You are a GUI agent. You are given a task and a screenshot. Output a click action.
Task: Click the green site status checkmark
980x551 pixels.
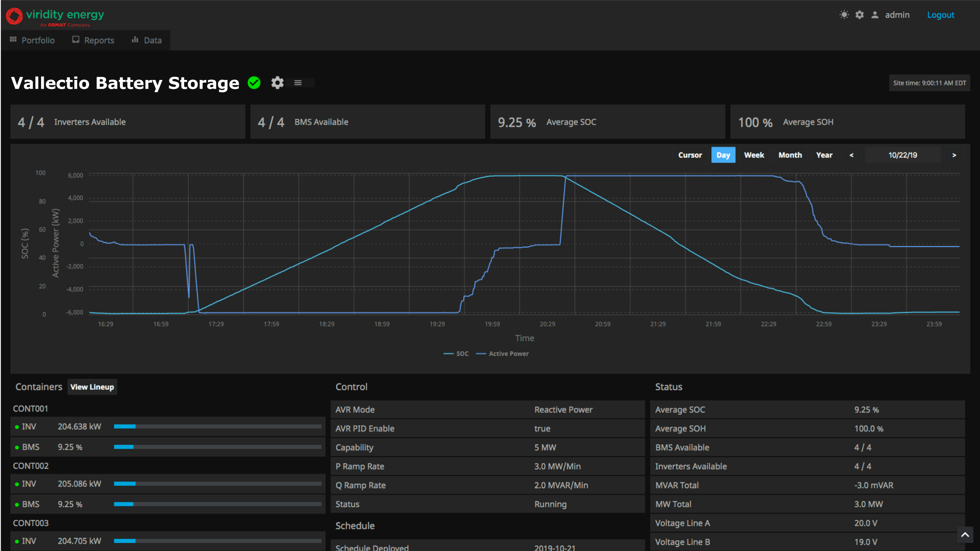tap(254, 83)
